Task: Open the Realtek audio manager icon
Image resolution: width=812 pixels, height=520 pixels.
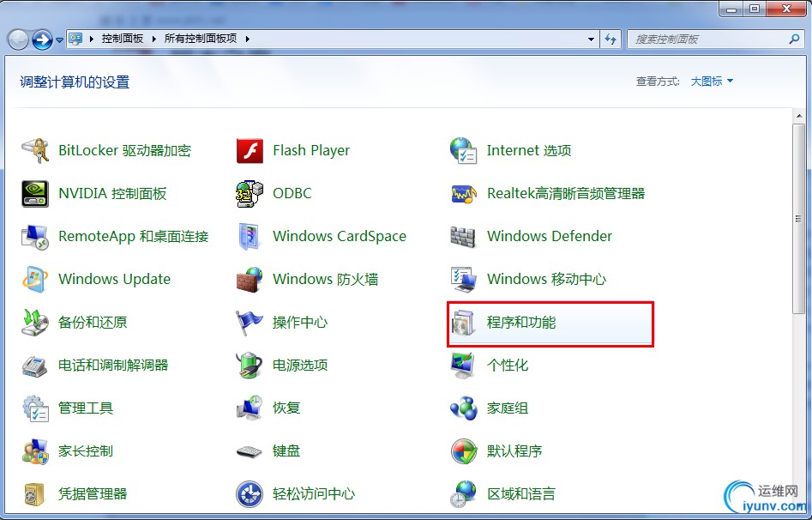Action: [464, 194]
